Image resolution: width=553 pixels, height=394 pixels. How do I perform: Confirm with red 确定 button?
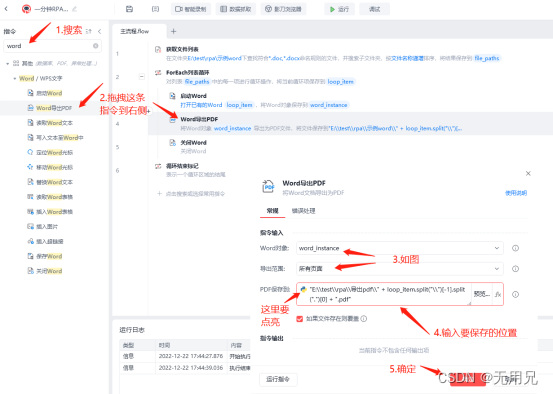[x=468, y=379]
